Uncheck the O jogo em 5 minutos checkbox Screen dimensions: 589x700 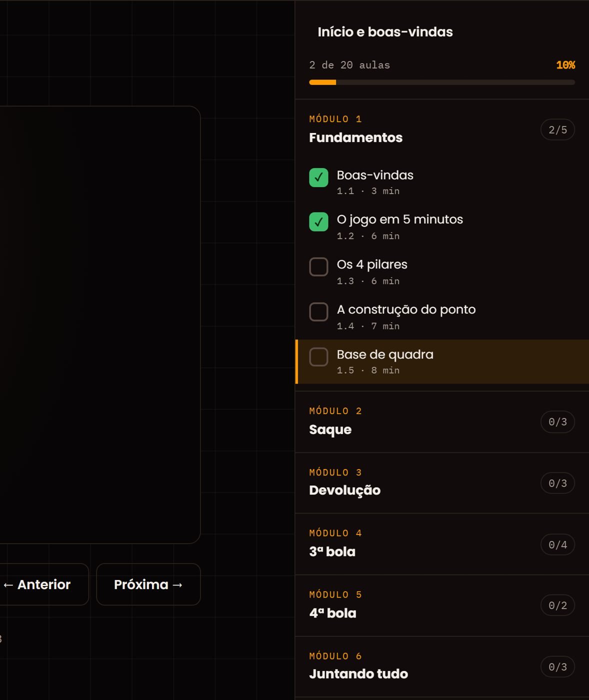pyautogui.click(x=318, y=222)
